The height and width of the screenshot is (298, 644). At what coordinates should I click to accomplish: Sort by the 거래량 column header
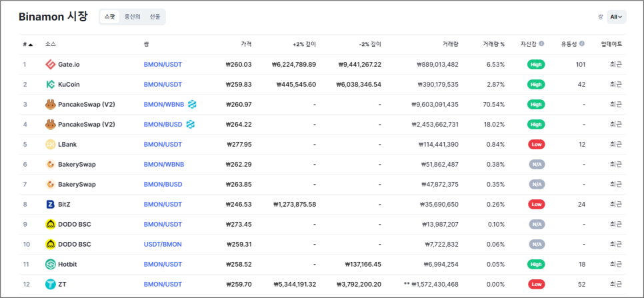point(451,44)
